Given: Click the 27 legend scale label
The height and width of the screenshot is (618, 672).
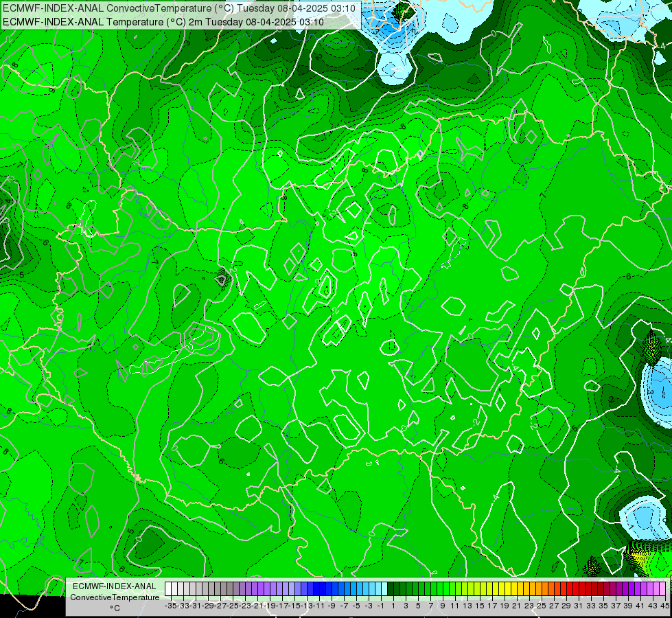Looking at the screenshot, I should click(x=554, y=606).
